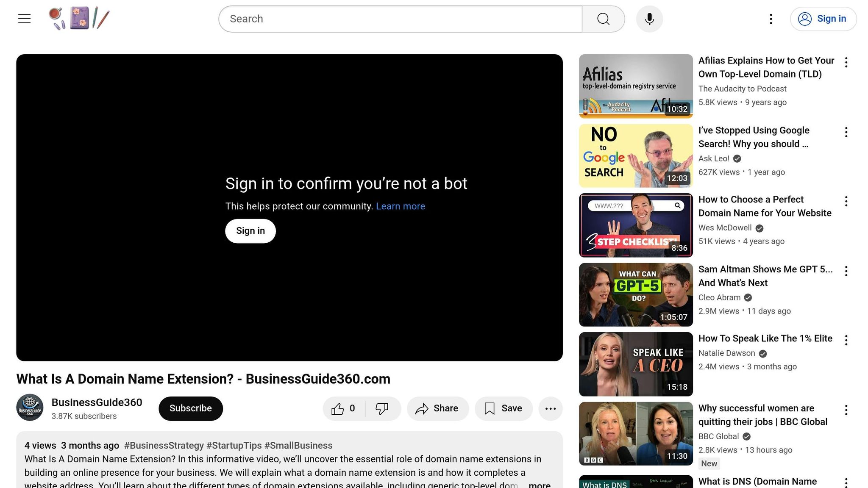Screen dimensions: 868x488
Task: Click Sign in at top right
Action: tap(823, 19)
